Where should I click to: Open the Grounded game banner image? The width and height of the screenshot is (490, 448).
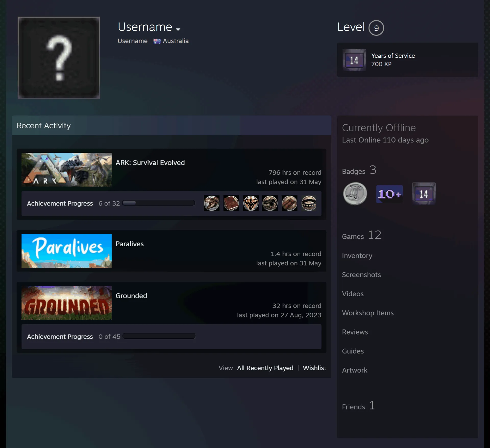(67, 303)
